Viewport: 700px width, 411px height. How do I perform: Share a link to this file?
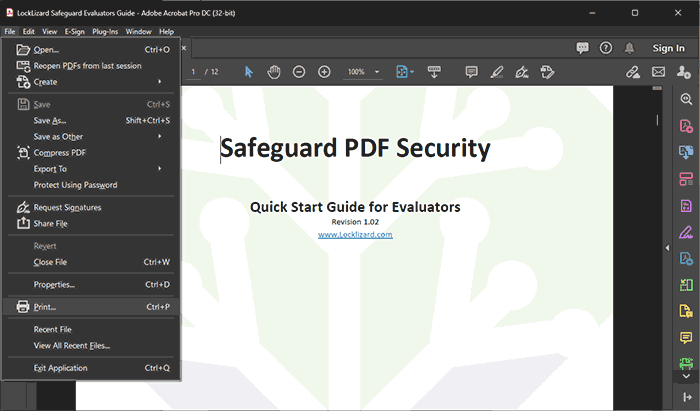633,72
